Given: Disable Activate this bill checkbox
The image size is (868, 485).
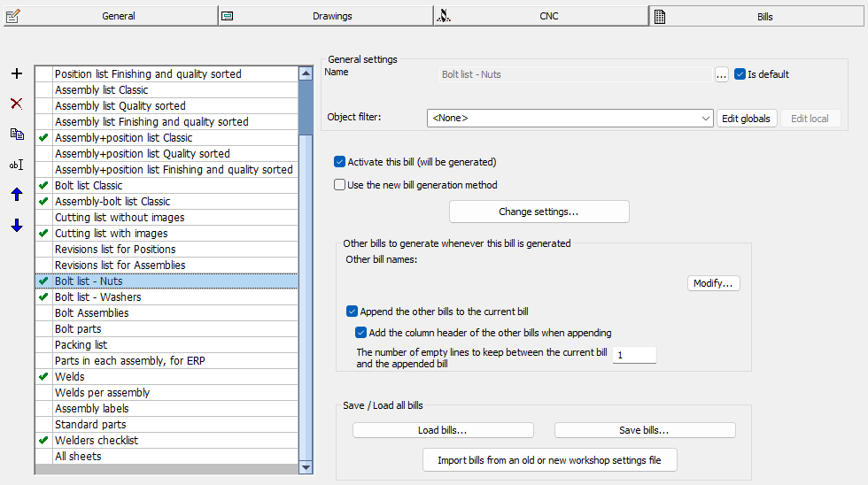Looking at the screenshot, I should point(339,162).
